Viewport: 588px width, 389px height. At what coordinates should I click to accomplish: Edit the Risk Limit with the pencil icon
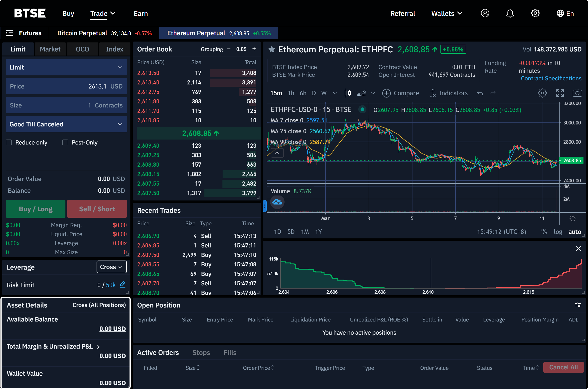click(123, 284)
